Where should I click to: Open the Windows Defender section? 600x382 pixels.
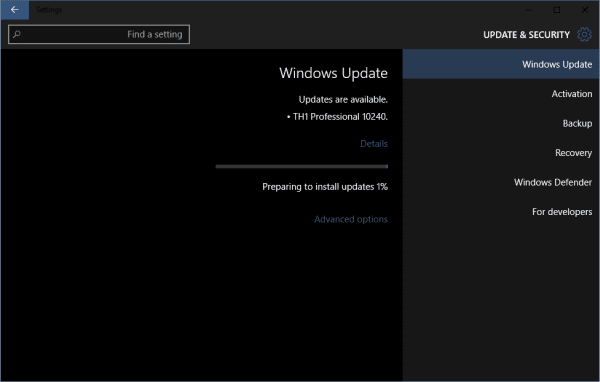(x=501, y=182)
